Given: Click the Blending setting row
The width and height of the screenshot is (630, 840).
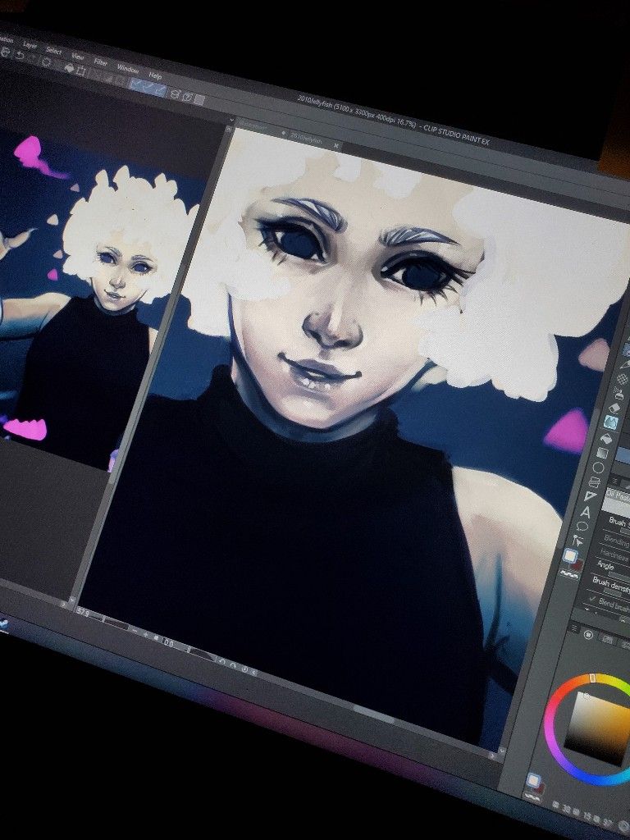Looking at the screenshot, I should (617, 541).
